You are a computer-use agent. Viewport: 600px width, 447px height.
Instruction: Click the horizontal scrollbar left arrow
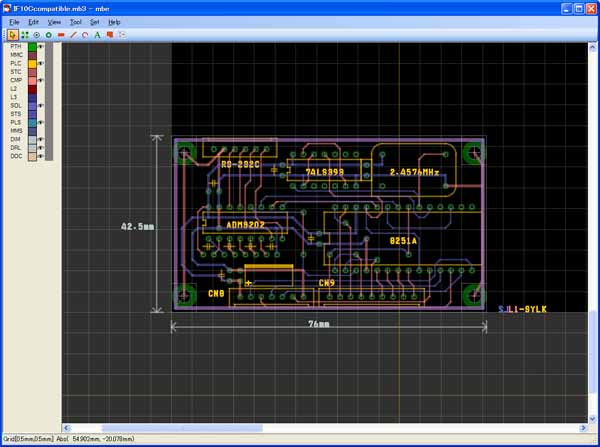pyautogui.click(x=67, y=428)
